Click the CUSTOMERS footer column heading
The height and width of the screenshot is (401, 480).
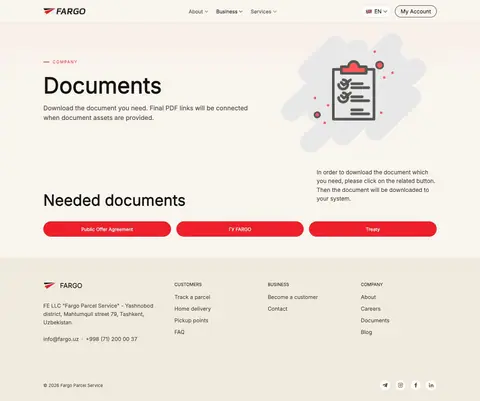coord(188,284)
